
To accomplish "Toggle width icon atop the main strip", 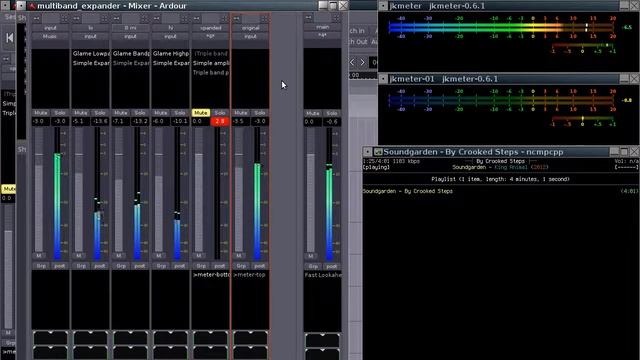I will pyautogui.click(x=309, y=18).
